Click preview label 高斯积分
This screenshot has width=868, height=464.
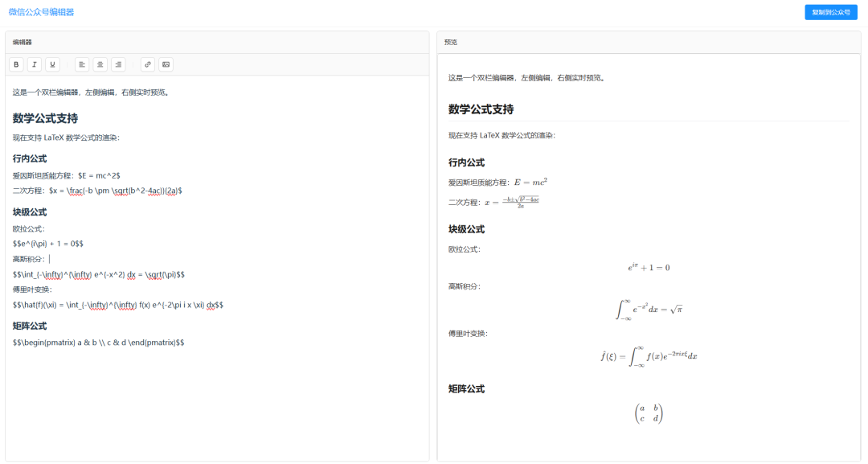click(x=465, y=287)
